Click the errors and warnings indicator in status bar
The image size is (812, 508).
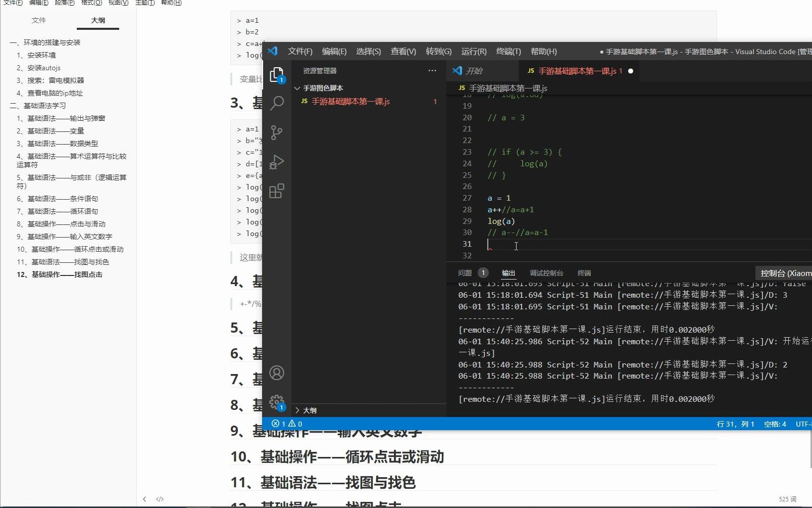click(x=284, y=424)
